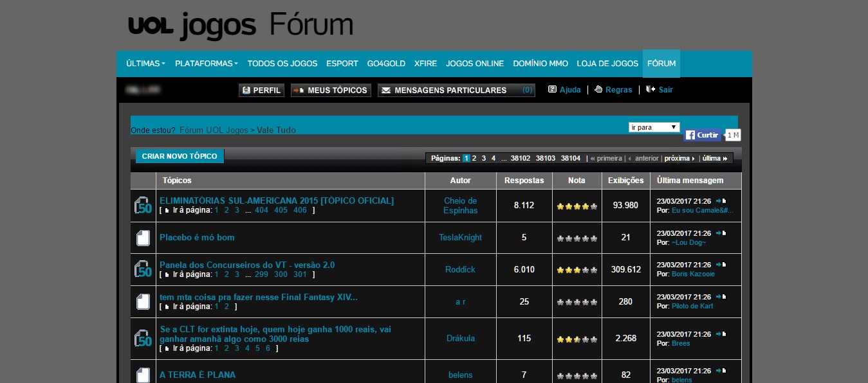Open topic 'A TERRA É PLANA'

[x=198, y=375]
